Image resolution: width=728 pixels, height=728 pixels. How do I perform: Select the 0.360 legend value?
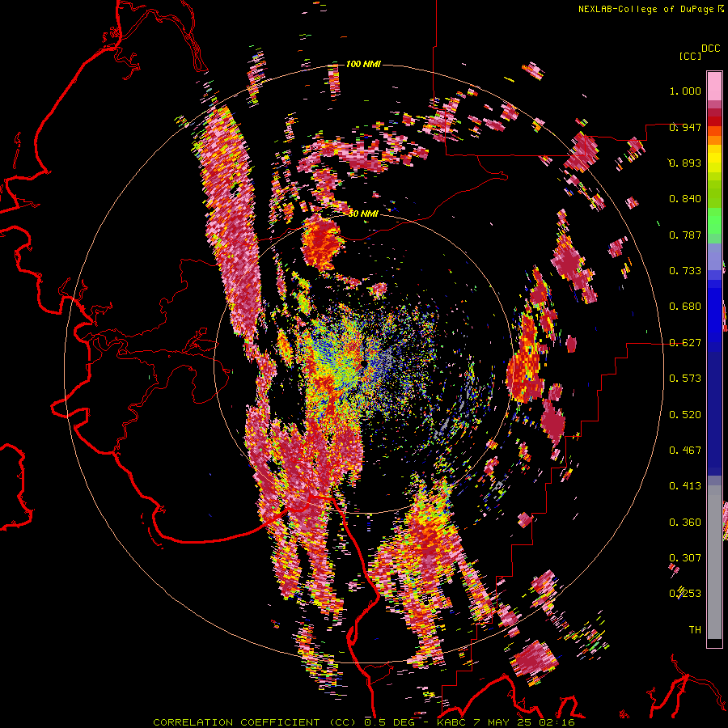(685, 523)
